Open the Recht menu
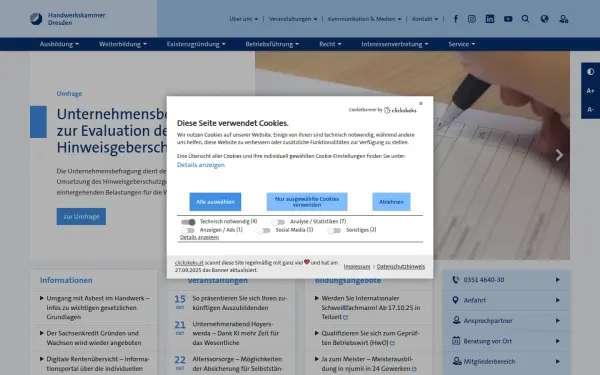This screenshot has width=600, height=375. (x=330, y=44)
